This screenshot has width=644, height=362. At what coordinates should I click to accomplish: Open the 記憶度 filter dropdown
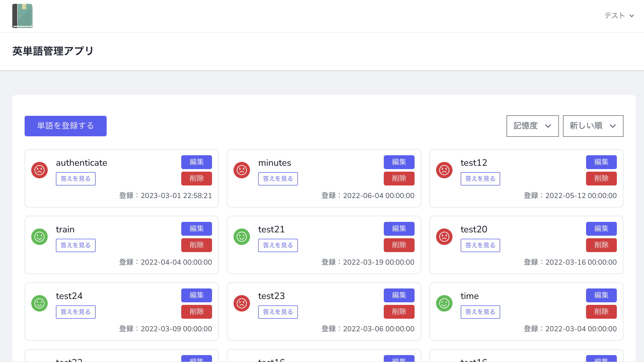pyautogui.click(x=532, y=126)
